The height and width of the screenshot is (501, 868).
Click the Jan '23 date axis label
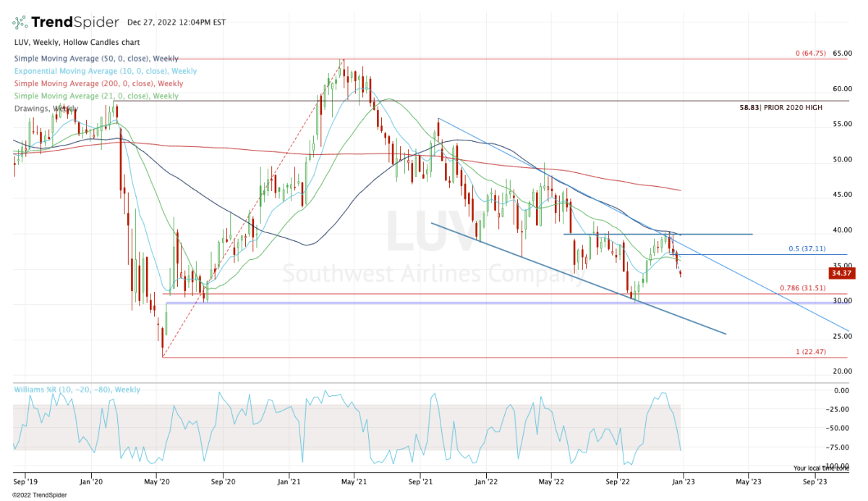click(684, 481)
